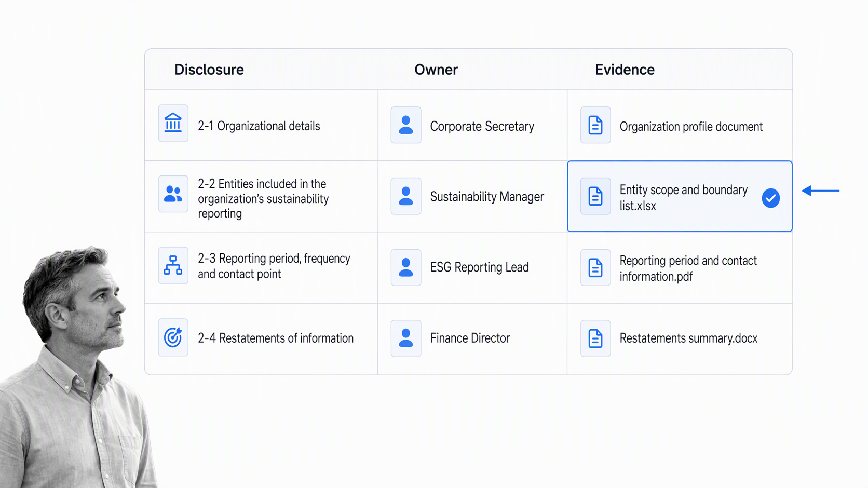
Task: Click the ESG Reporting Lead owner name
Action: pyautogui.click(x=480, y=267)
